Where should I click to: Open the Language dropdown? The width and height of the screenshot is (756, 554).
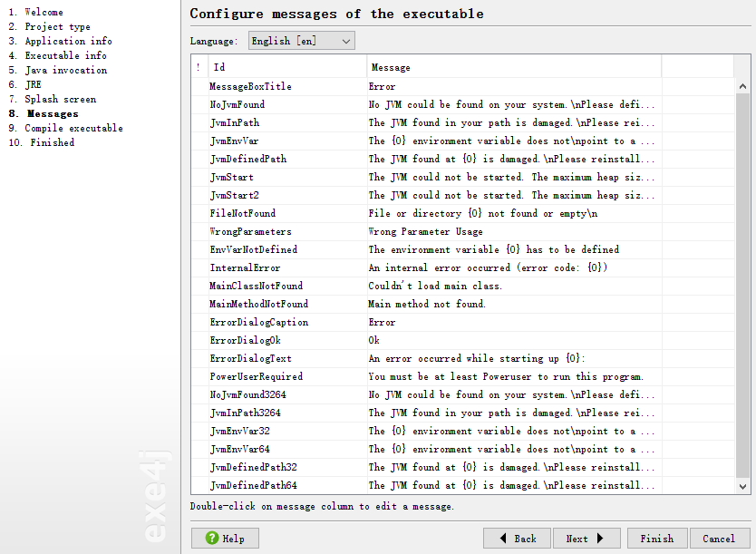[x=301, y=41]
